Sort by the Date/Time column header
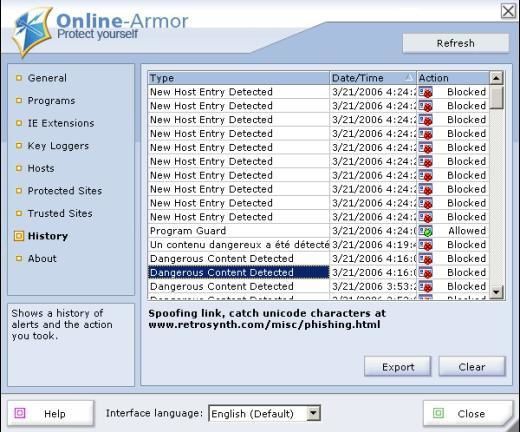The width and height of the screenshot is (520, 432). point(373,78)
